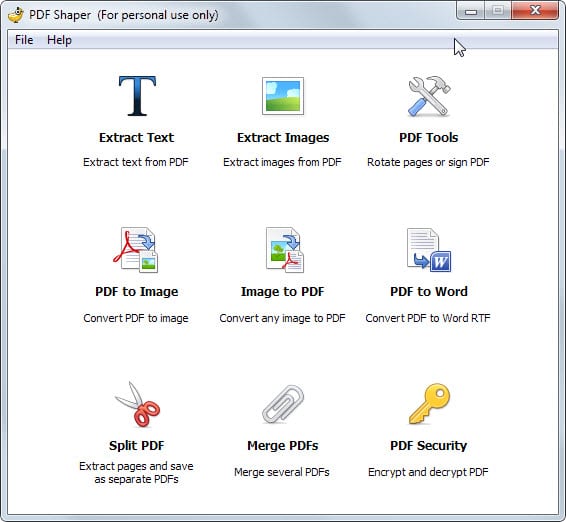Click the big blue T Extract Text icon
The image size is (566, 522).
[137, 96]
